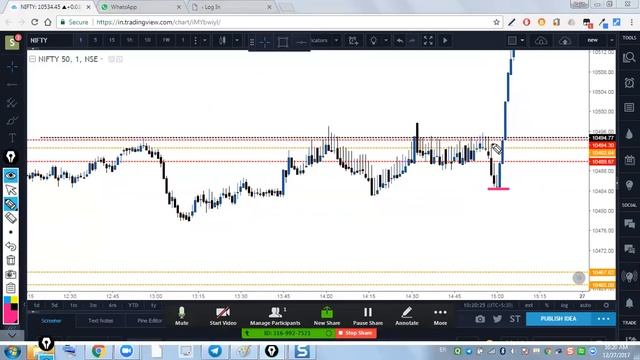The image size is (640, 360).
Task: Click the chart undo arrow in top toolbar
Action: tap(400, 40)
